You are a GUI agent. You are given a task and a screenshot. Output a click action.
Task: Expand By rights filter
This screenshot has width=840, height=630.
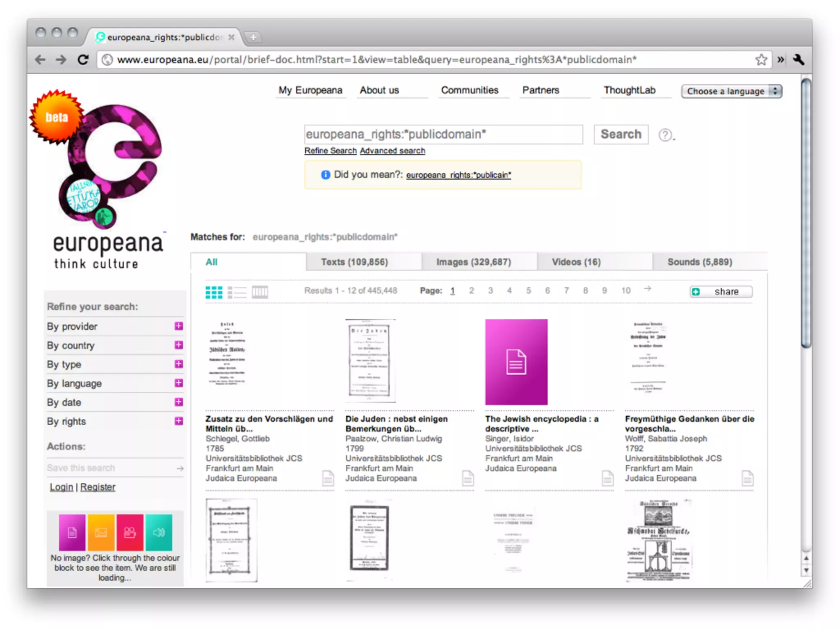178,421
